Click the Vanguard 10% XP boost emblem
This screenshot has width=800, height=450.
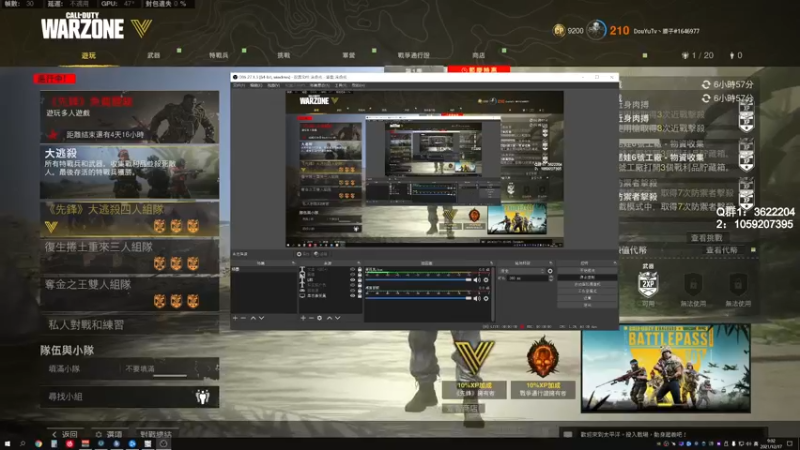(474, 358)
